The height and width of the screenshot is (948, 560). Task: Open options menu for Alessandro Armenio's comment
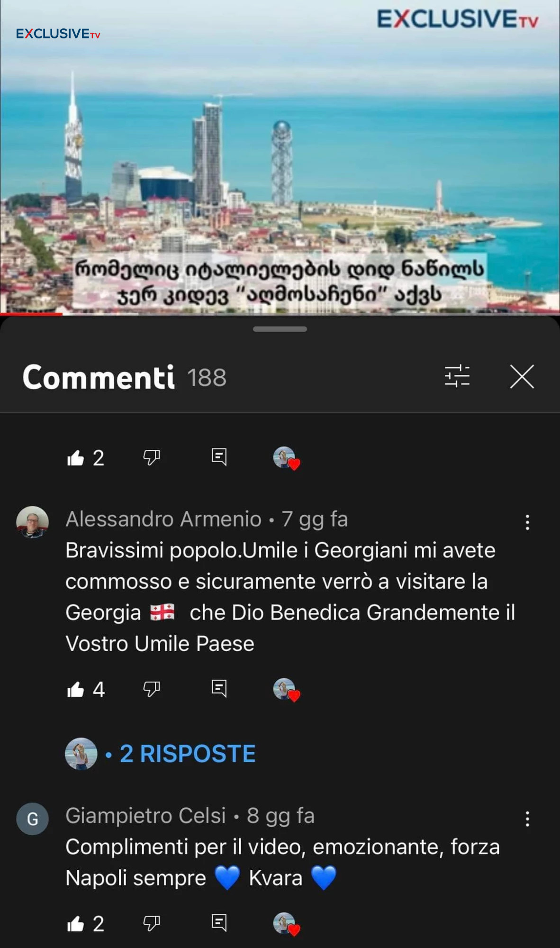pos(527,522)
